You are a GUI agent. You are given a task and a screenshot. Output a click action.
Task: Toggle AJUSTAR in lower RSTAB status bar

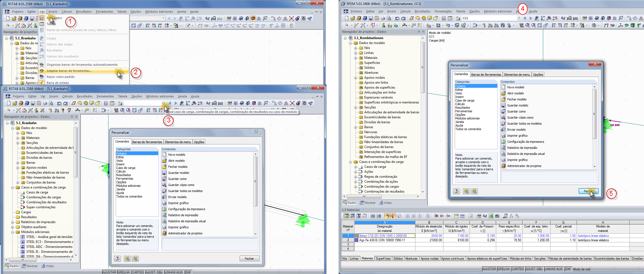(109, 272)
